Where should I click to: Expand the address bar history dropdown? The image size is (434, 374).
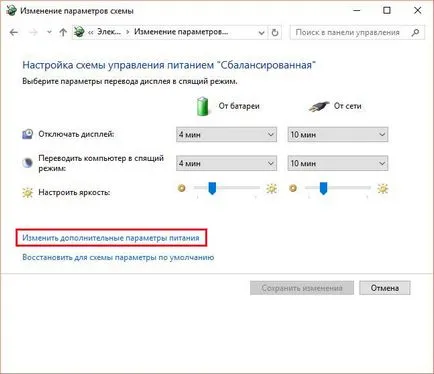pyautogui.click(x=262, y=33)
